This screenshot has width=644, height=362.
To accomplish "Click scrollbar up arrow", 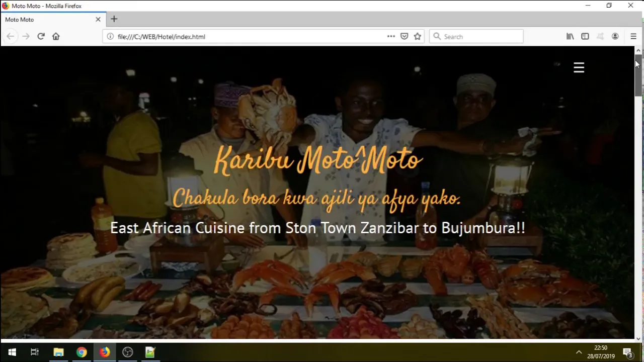I will pyautogui.click(x=638, y=50).
